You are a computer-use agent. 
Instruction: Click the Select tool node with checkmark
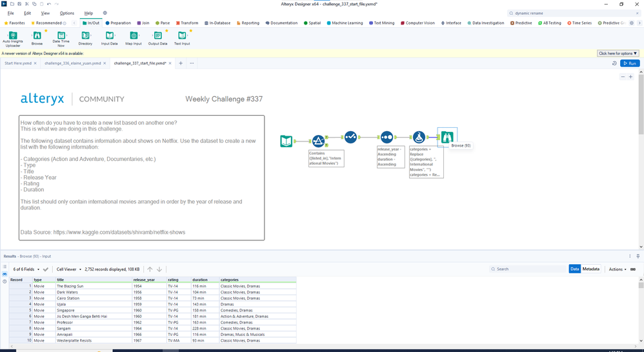(350, 137)
